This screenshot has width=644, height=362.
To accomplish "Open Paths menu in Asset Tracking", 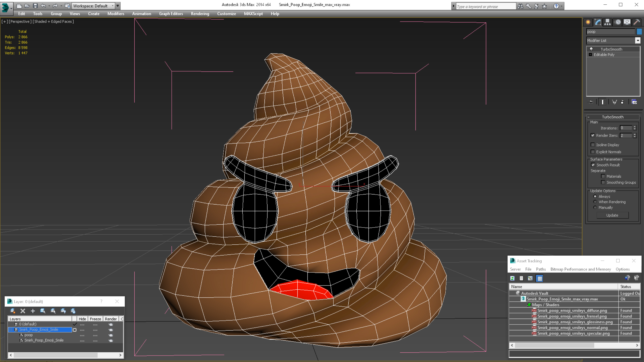I will click(x=541, y=269).
